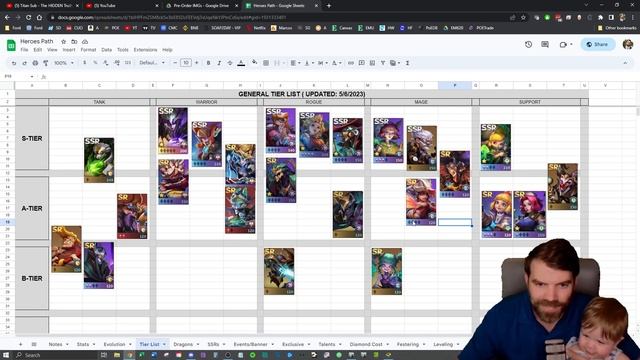Open the horizontal align dropdown
The height and width of the screenshot is (360, 640).
[x=295, y=63]
